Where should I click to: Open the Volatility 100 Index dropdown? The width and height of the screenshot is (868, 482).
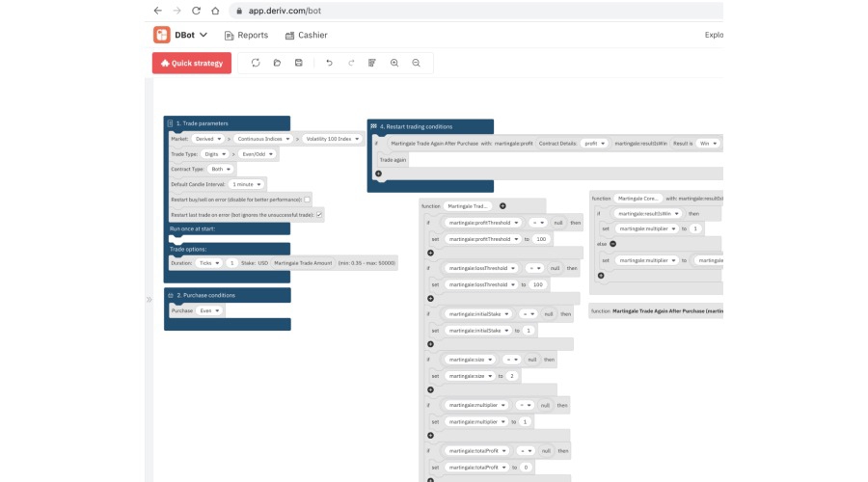click(332, 139)
